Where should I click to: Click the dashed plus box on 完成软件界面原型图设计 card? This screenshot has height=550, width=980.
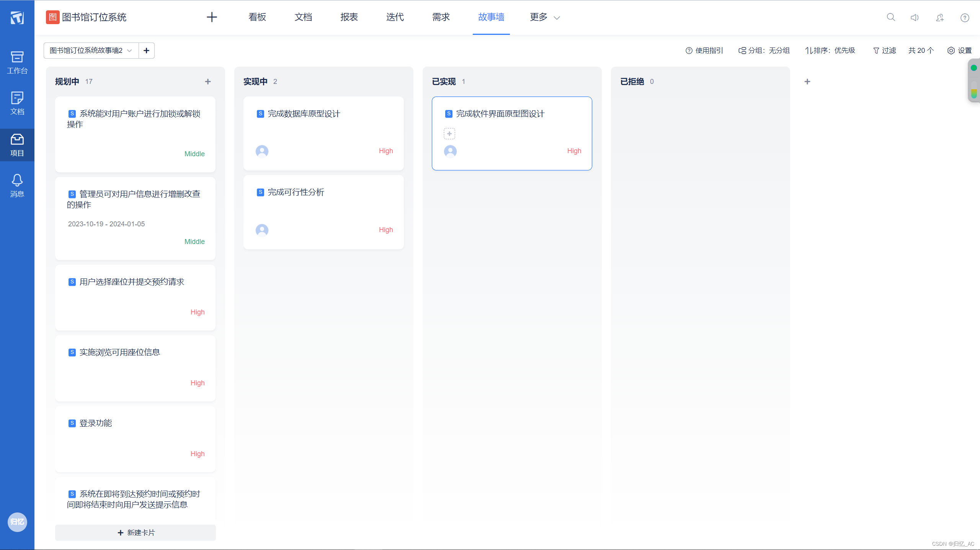(449, 134)
